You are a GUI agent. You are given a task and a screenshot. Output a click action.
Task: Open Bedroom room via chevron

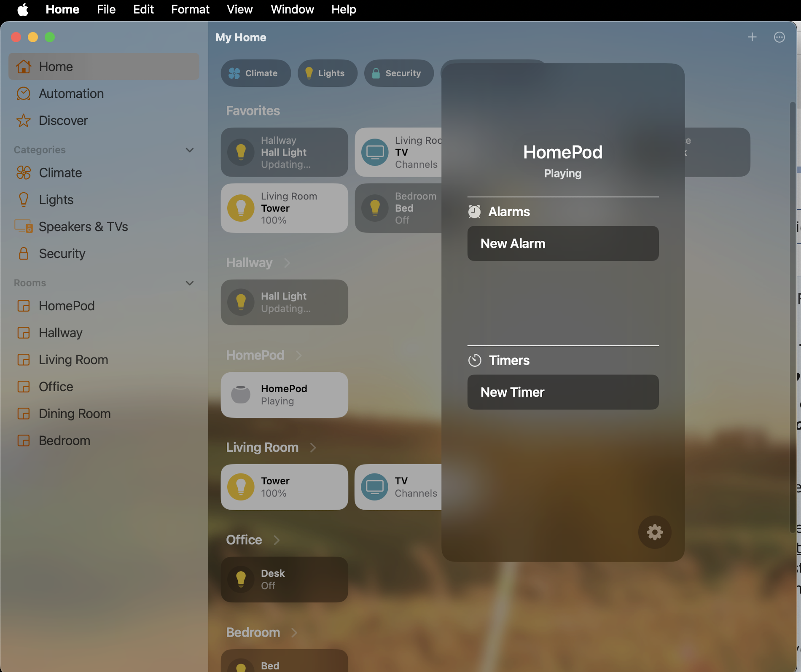(294, 632)
